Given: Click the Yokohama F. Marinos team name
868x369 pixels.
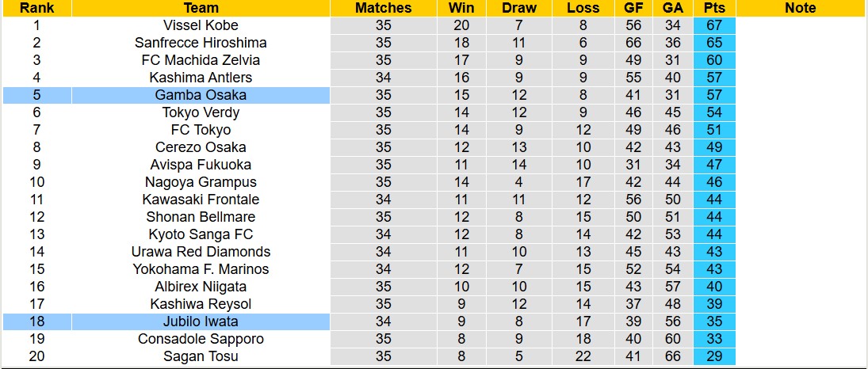Looking at the screenshot, I should coord(201,269).
